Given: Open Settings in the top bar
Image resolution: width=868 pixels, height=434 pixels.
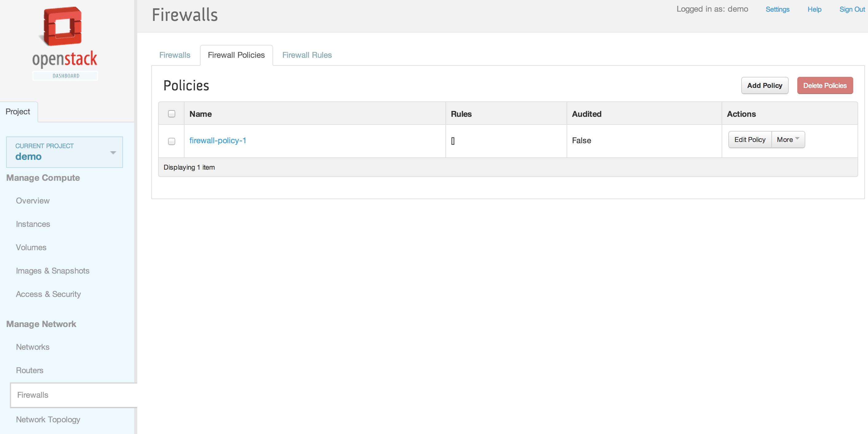Looking at the screenshot, I should click(x=777, y=10).
